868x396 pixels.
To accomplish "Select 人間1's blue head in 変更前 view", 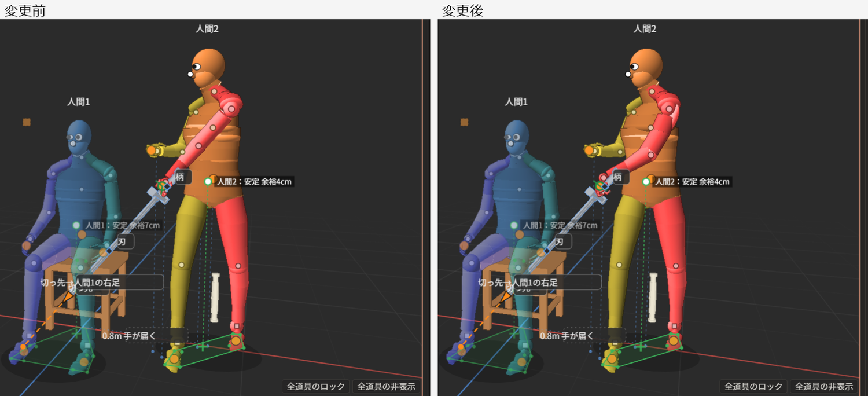I will point(79,138).
